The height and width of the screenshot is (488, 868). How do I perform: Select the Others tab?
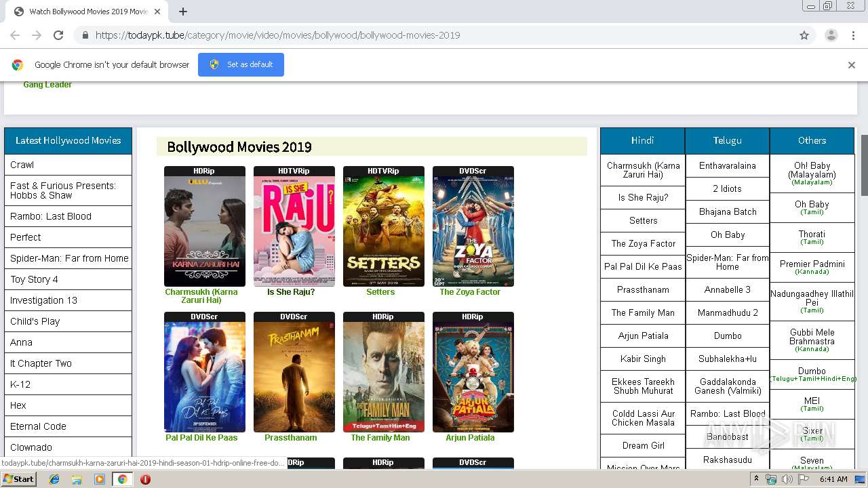(812, 140)
